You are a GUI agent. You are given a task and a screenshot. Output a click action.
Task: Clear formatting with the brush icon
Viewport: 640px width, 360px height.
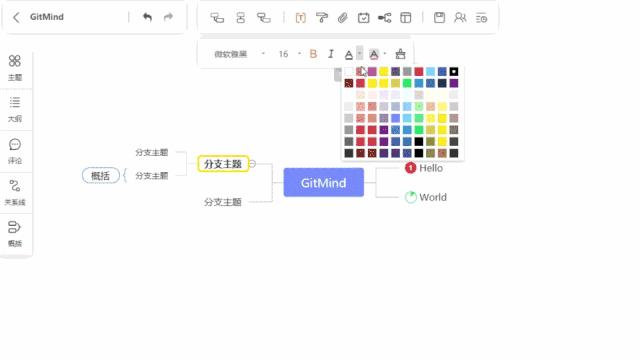(400, 54)
